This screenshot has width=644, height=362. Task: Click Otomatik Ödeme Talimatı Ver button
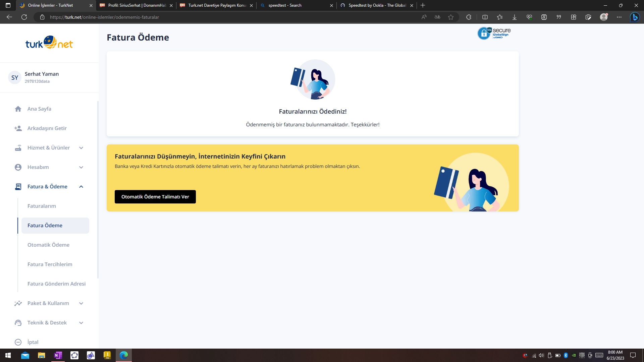tap(155, 197)
